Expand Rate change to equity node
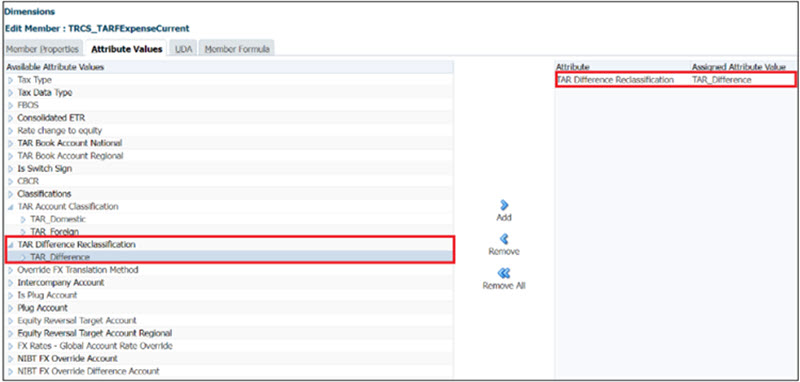 click(11, 131)
